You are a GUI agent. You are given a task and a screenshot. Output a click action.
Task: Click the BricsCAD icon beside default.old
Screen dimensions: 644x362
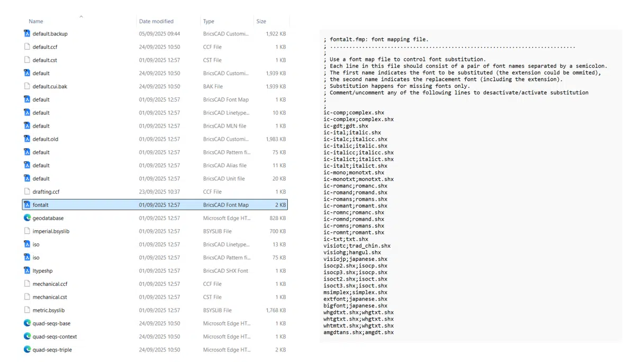27,139
